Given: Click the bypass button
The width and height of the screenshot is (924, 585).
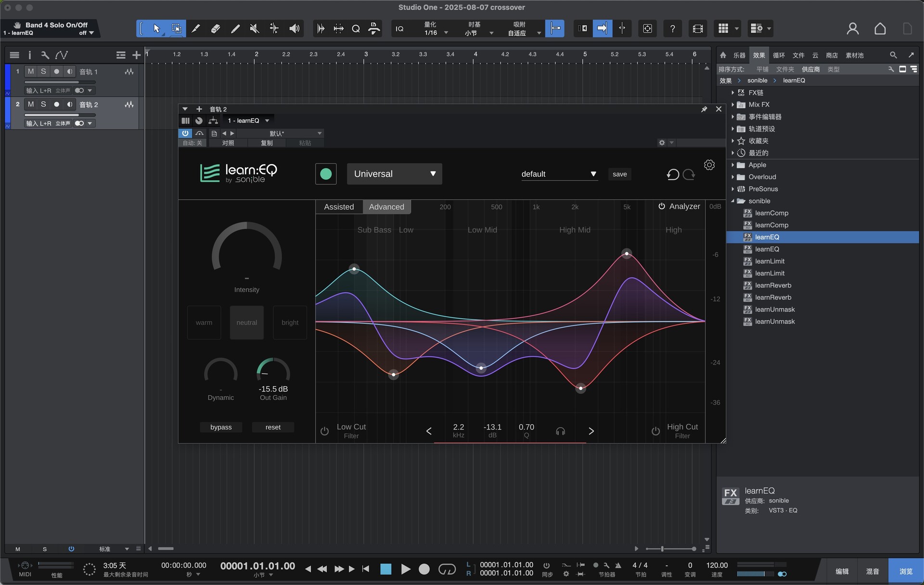Looking at the screenshot, I should point(221,427).
